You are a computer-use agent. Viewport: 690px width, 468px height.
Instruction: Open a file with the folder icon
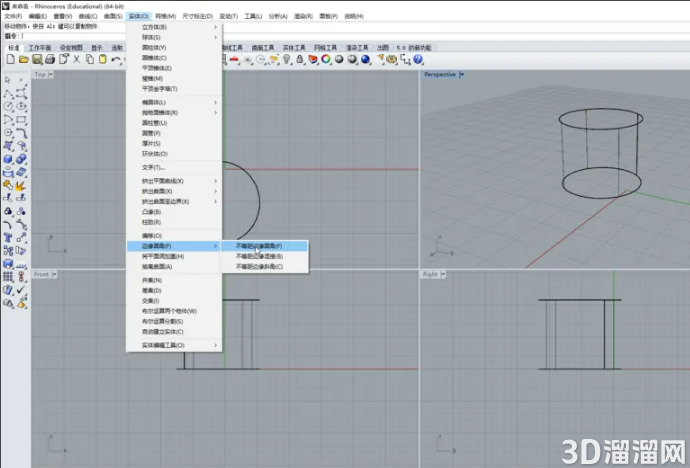tap(24, 59)
